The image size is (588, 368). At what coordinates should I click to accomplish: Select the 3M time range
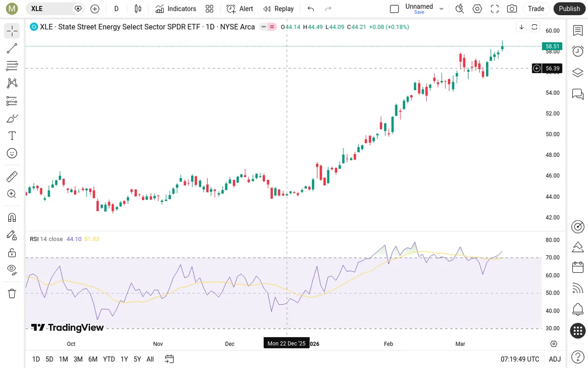coord(78,359)
